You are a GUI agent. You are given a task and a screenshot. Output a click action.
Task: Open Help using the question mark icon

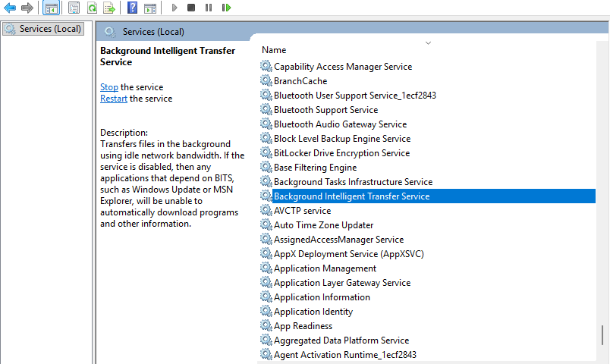point(132,8)
